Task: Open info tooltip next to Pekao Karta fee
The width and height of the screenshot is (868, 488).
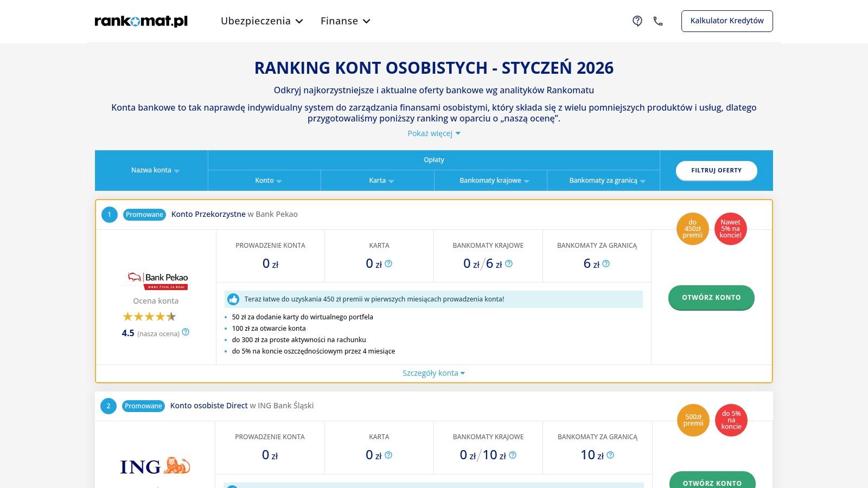Action: [x=388, y=264]
